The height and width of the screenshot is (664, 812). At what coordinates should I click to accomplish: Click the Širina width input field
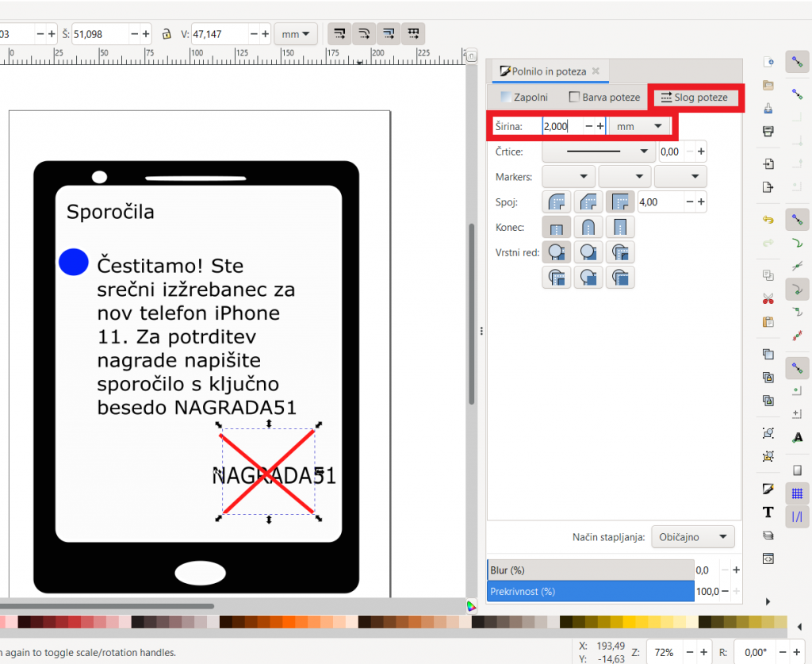point(563,126)
